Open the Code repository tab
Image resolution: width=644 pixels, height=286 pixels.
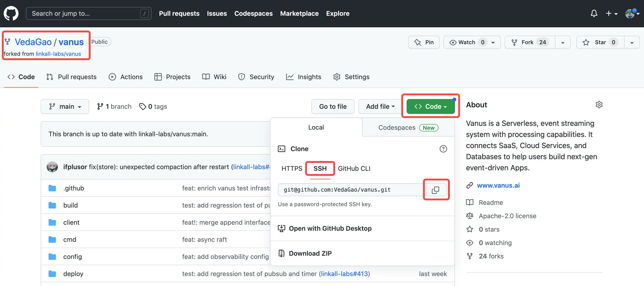click(x=21, y=77)
